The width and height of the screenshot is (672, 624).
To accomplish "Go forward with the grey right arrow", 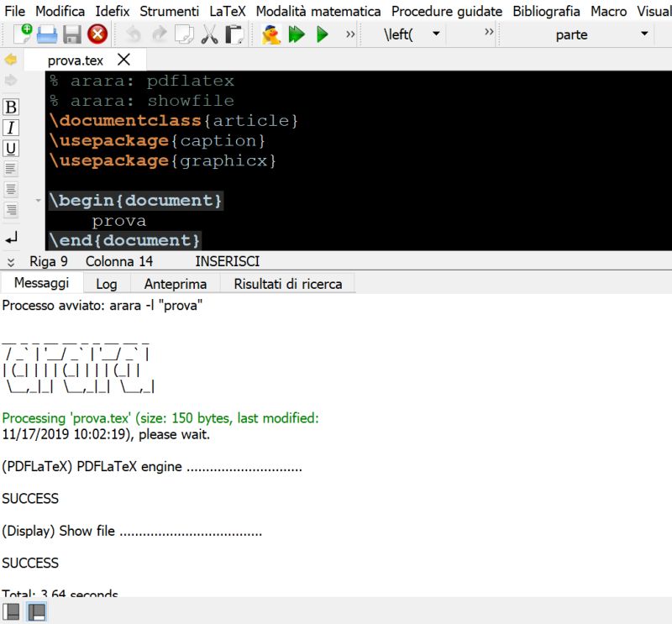I will [11, 80].
